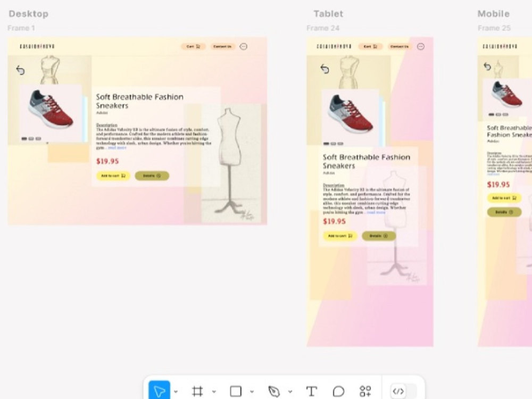Select product title text in Desktop frame
The width and height of the screenshot is (532, 399).
pyautogui.click(x=140, y=101)
